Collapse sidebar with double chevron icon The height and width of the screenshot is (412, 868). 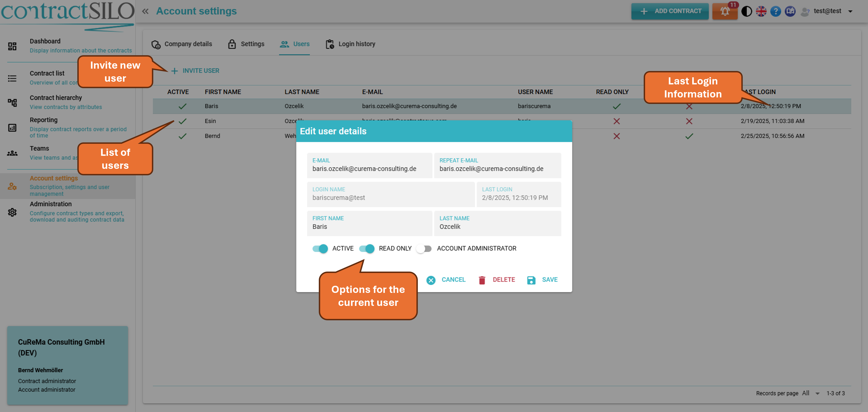pyautogui.click(x=145, y=11)
